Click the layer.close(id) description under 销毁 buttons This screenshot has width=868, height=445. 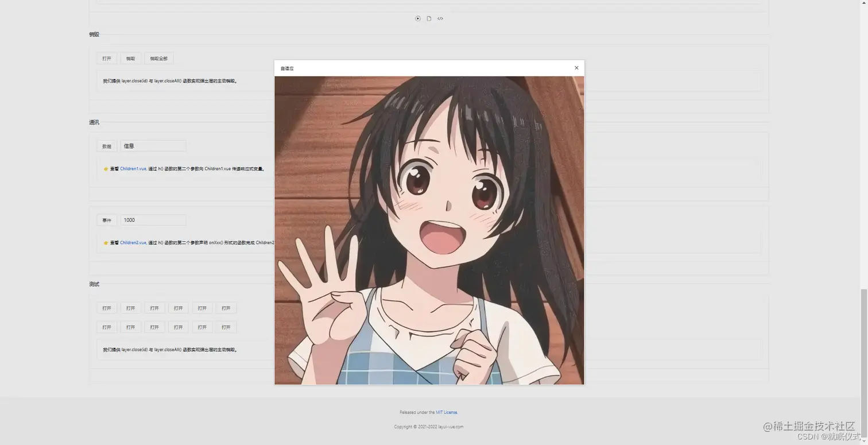(x=170, y=81)
